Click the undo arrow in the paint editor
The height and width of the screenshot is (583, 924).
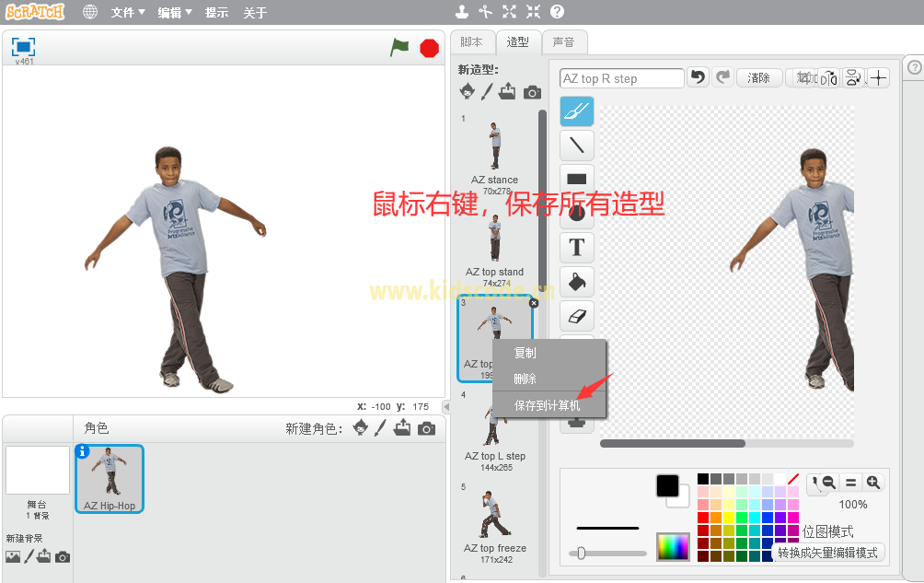point(700,77)
